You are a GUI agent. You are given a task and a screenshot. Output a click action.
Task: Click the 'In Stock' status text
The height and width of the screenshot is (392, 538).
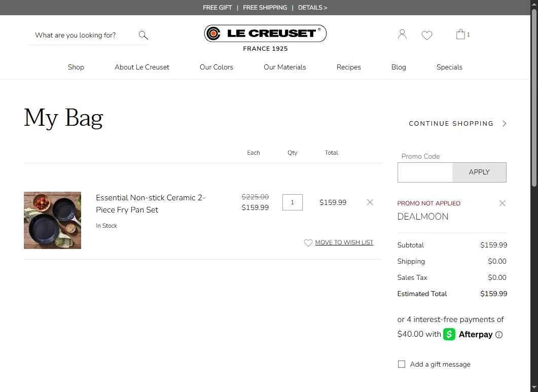tap(106, 226)
